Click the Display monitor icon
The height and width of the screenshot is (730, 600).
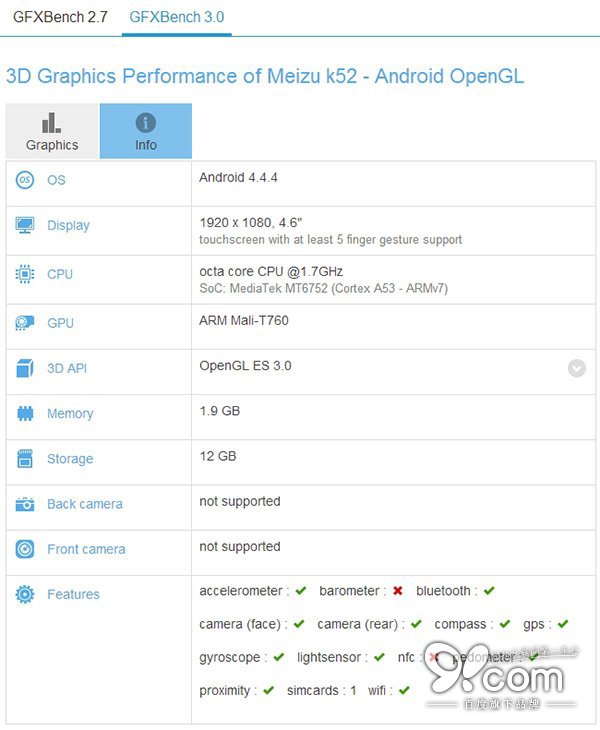[x=25, y=226]
